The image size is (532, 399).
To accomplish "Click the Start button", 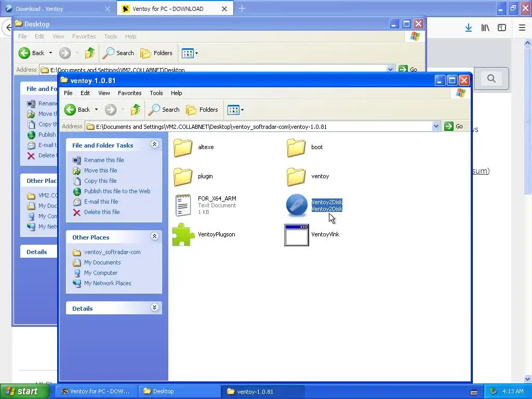I will (x=24, y=392).
